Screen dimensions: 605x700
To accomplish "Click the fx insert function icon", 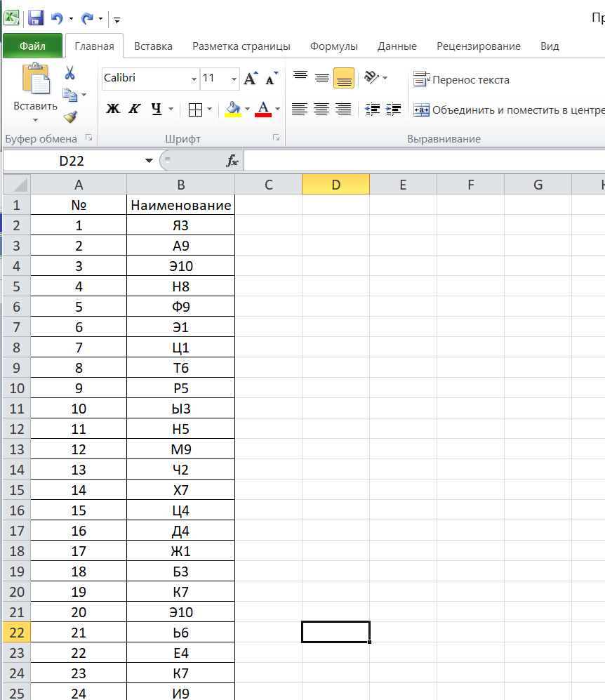I will (232, 161).
